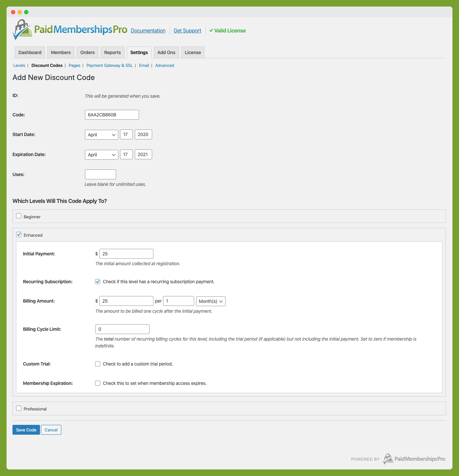
Task: Open the Get Support link
Action: coord(187,30)
